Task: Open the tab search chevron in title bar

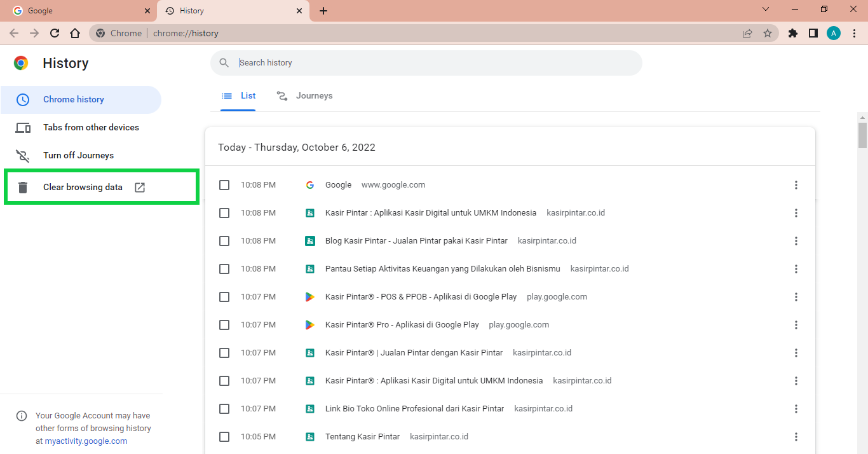Action: tap(766, 10)
